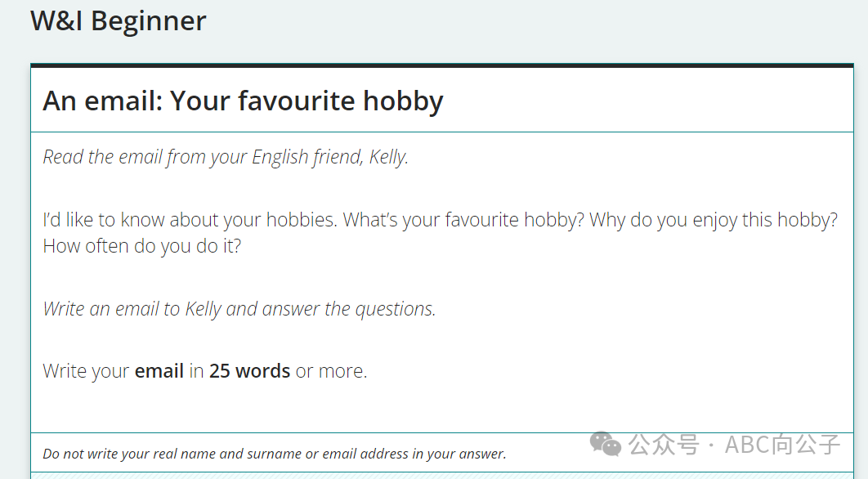This screenshot has height=479, width=868.
Task: Click the dark top border of task panel
Action: (x=441, y=65)
